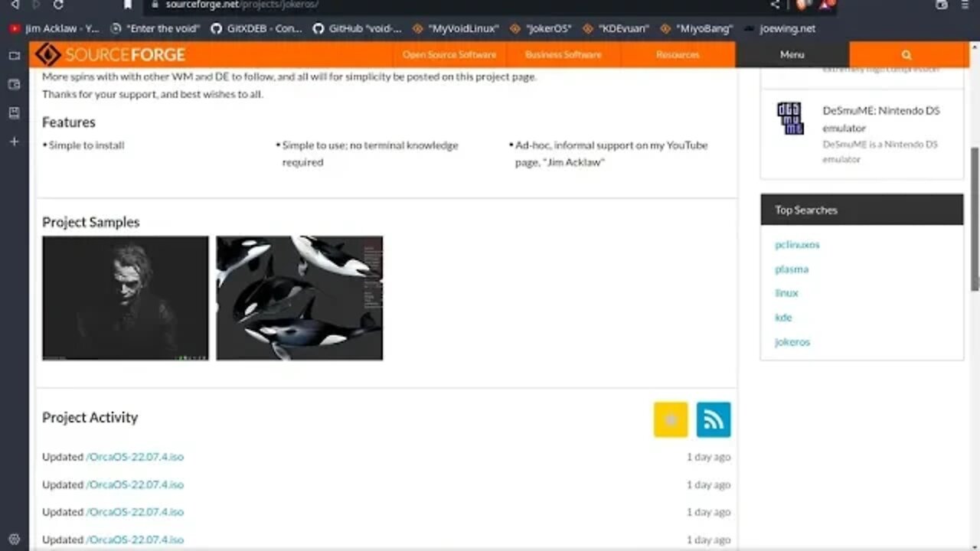Open the Resources menu
This screenshot has width=980, height=551.
point(678,54)
